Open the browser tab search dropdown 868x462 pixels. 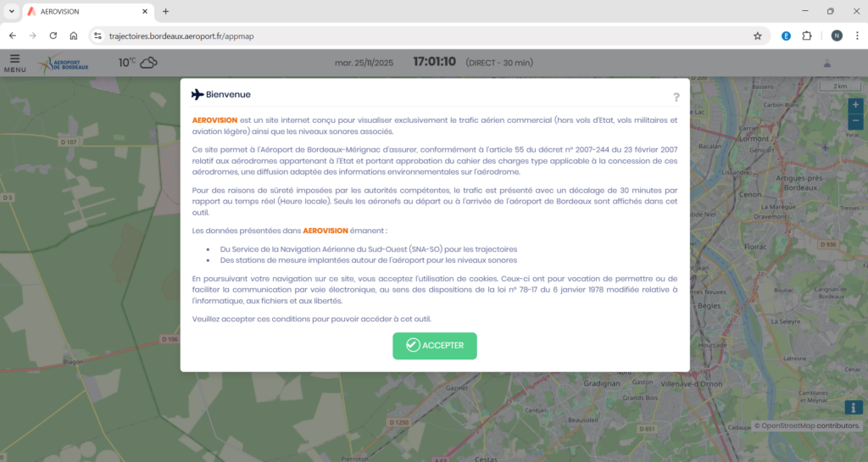pyautogui.click(x=11, y=11)
